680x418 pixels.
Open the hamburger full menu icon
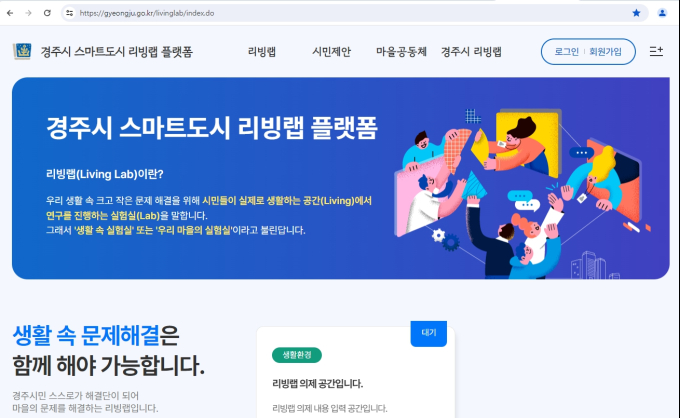tap(656, 51)
